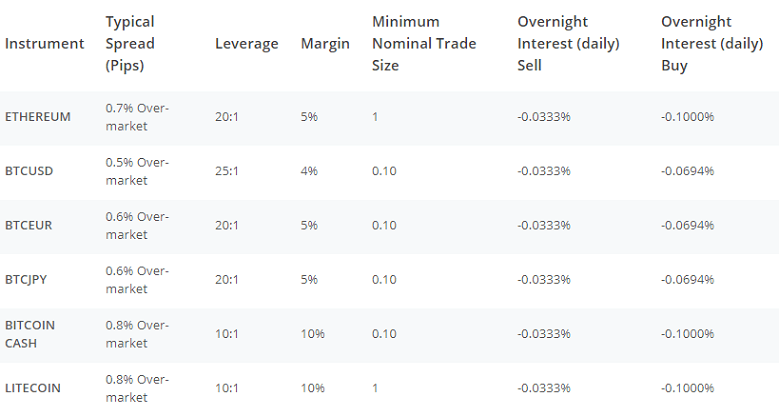Click LITECOIN's minimum trade size of 1
The width and height of the screenshot is (779, 417).
pos(375,388)
